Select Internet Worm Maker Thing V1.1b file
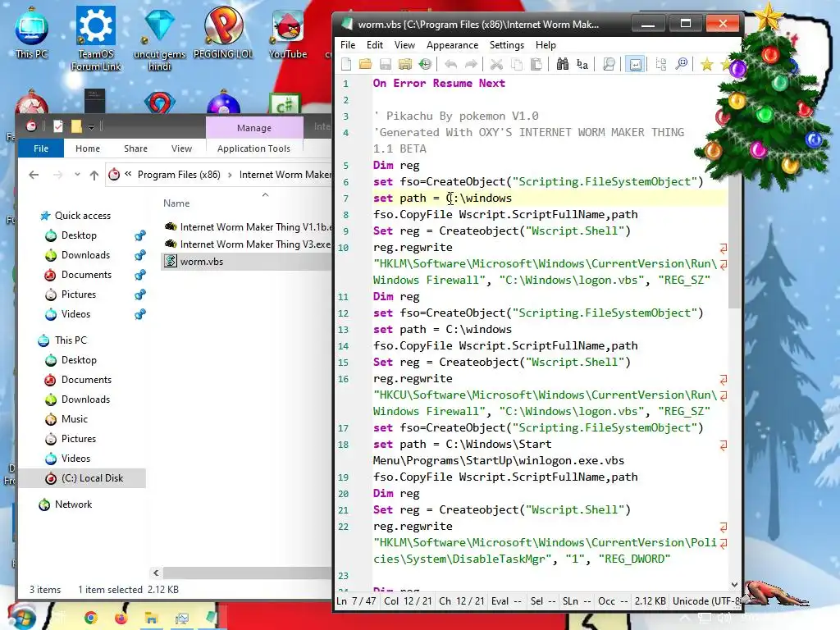Image resolution: width=840 pixels, height=630 pixels. (248, 227)
